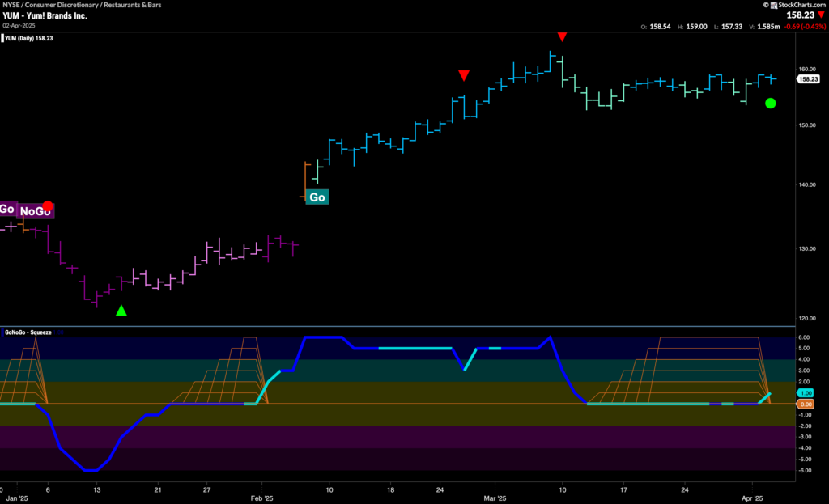Image resolution: width=829 pixels, height=504 pixels.
Task: Toggle the red price change display
Action: point(806,25)
